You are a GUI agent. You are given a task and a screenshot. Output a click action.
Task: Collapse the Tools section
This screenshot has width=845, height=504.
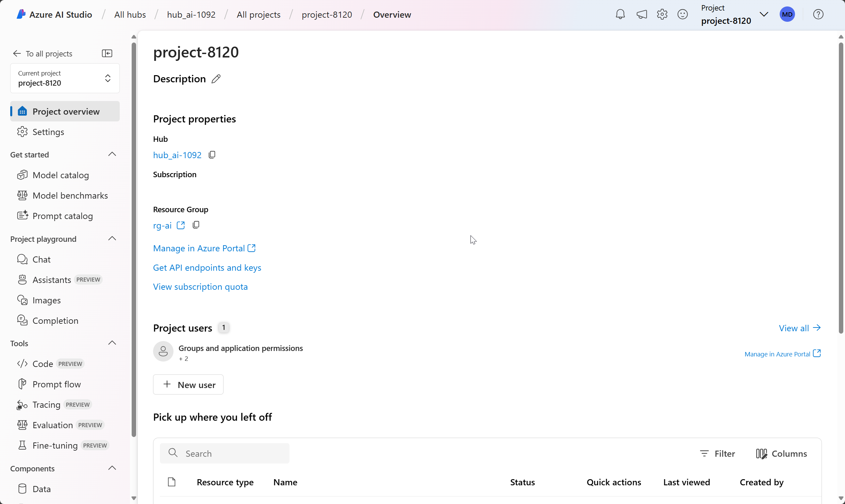[x=112, y=343]
